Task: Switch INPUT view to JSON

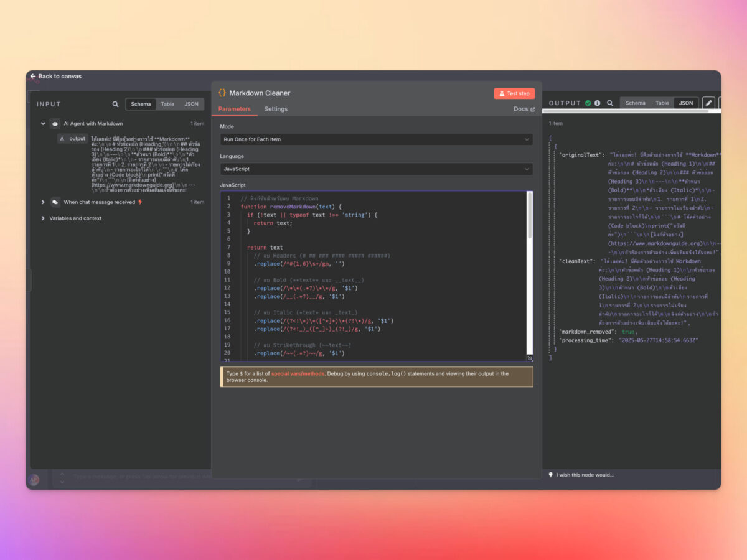Action: (x=192, y=104)
